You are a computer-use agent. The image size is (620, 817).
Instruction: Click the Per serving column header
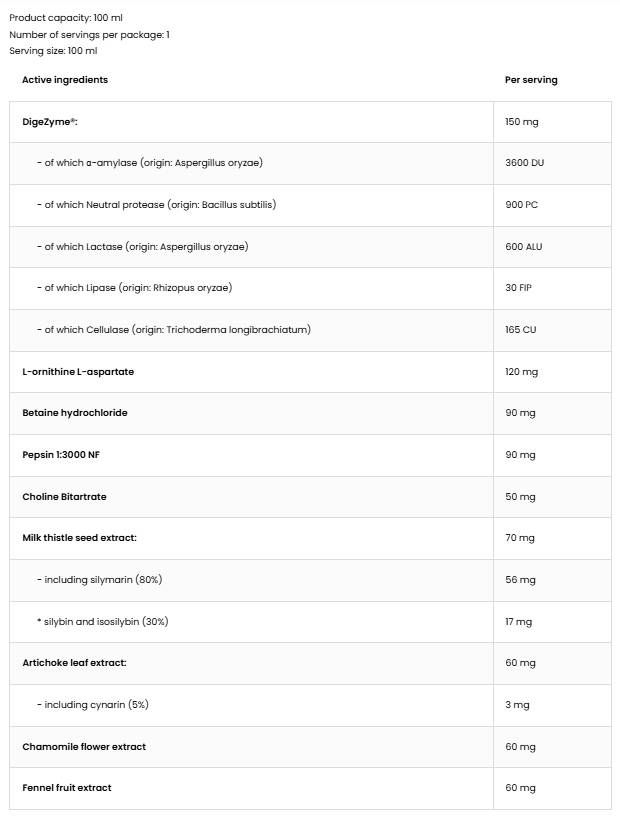click(x=531, y=80)
